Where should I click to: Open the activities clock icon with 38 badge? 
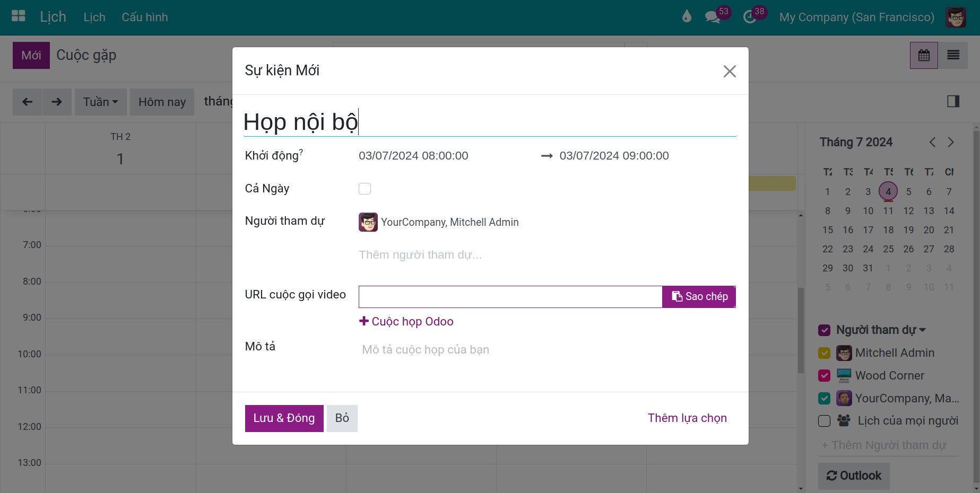tap(750, 17)
